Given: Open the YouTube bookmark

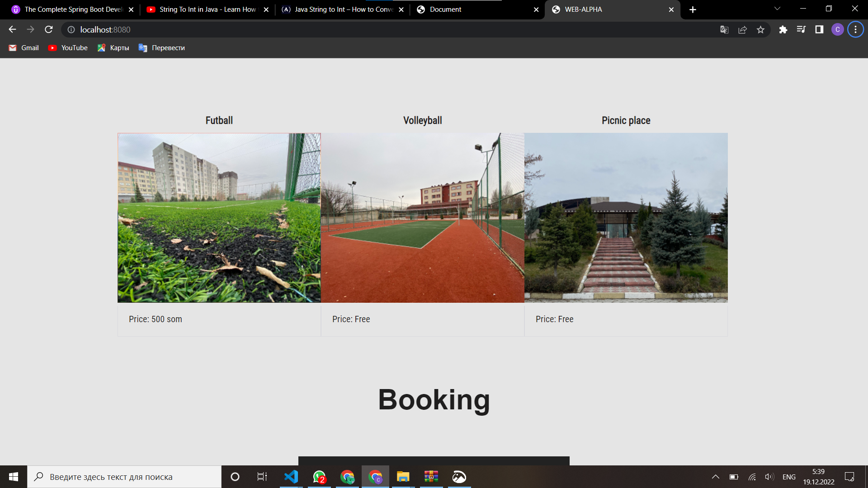Looking at the screenshot, I should [x=68, y=48].
